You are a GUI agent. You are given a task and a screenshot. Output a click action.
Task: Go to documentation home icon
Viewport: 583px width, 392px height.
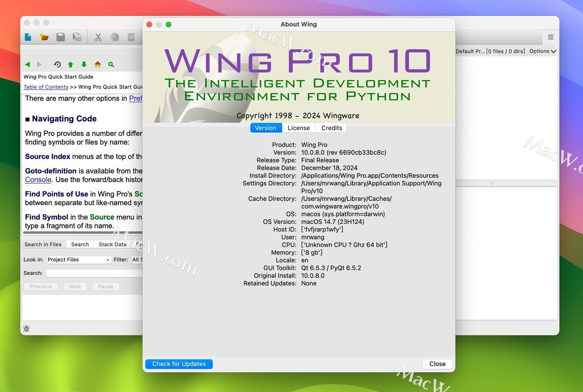coord(98,64)
